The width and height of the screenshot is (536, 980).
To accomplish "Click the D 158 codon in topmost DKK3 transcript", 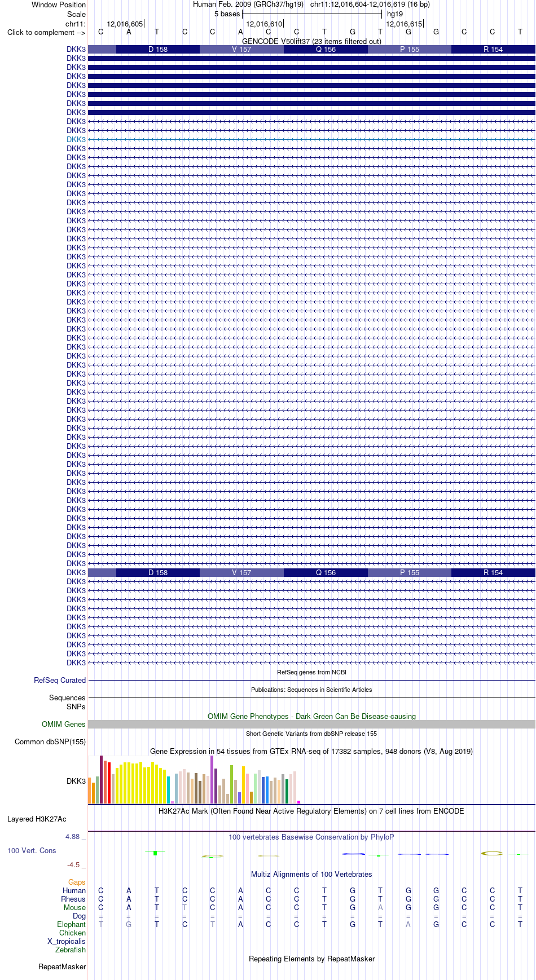I will (x=158, y=50).
